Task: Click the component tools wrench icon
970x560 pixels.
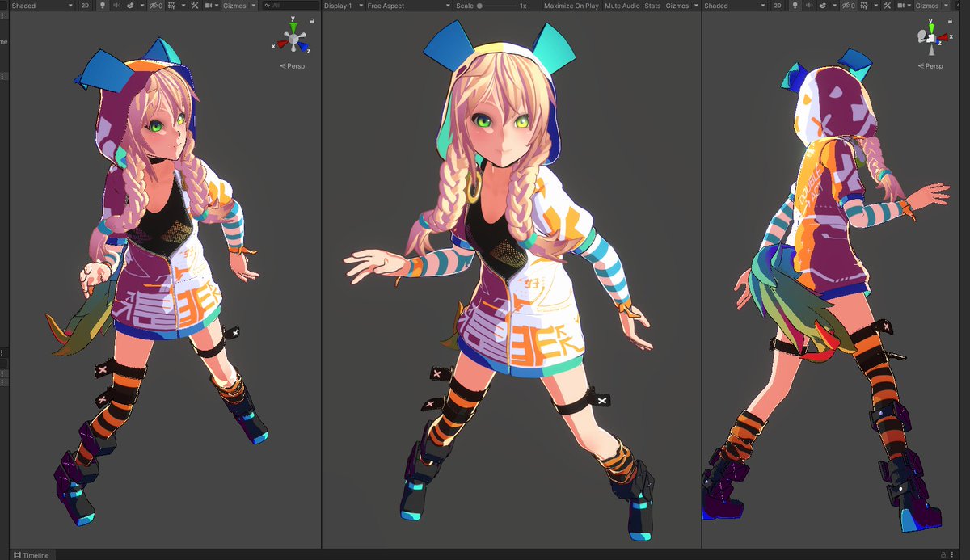Action: pyautogui.click(x=196, y=5)
